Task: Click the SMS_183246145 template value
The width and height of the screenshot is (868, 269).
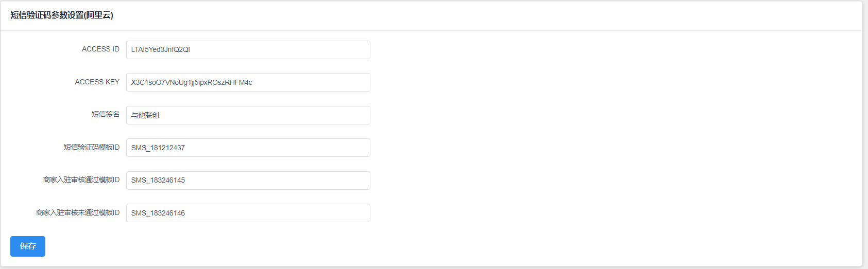Action: point(158,181)
